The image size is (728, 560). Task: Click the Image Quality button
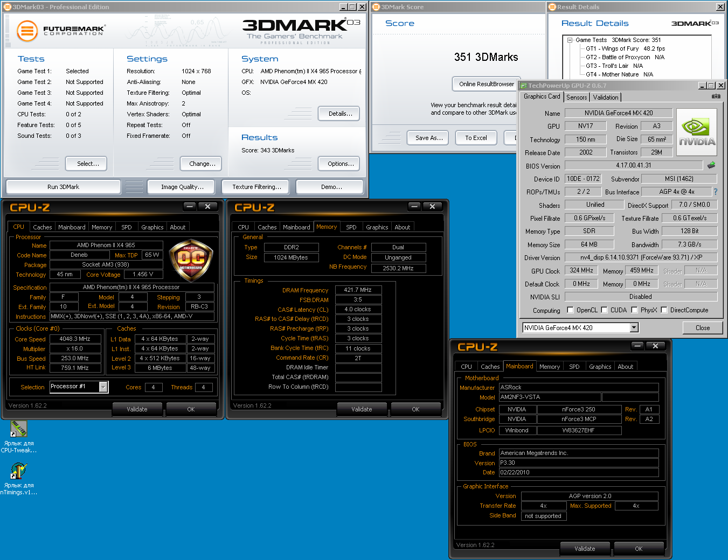click(182, 187)
